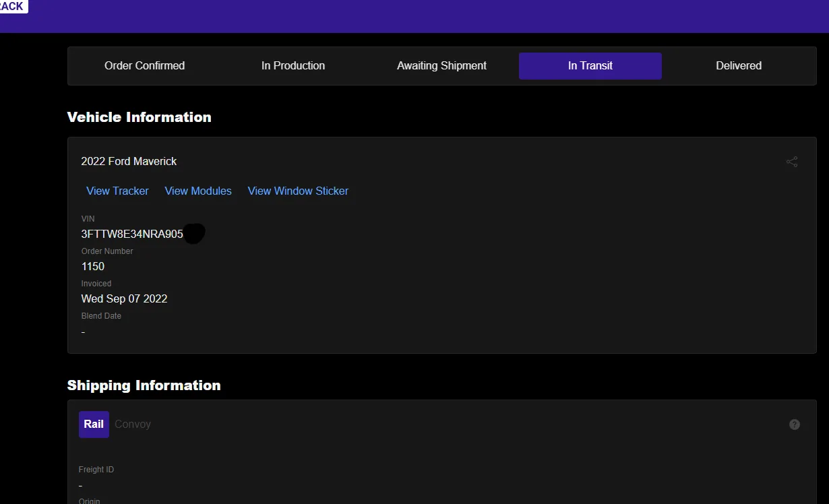Switch shipping mode to Rail
The width and height of the screenshot is (829, 504).
[94, 424]
